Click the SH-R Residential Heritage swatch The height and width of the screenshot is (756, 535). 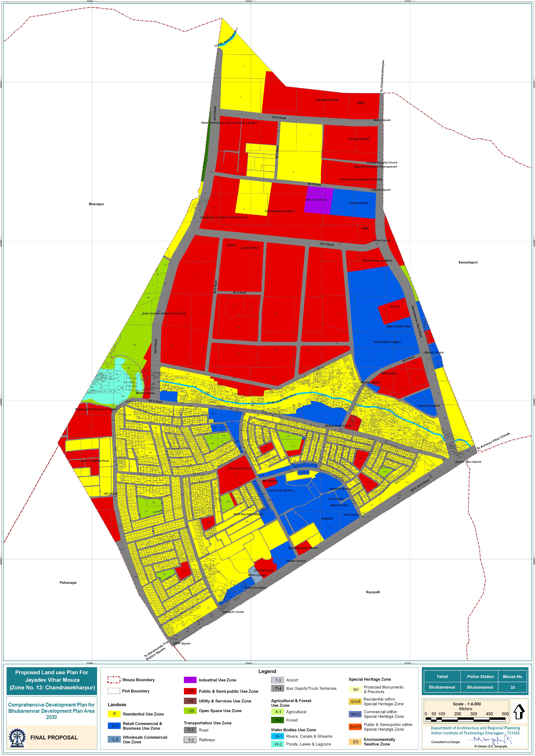(x=355, y=702)
